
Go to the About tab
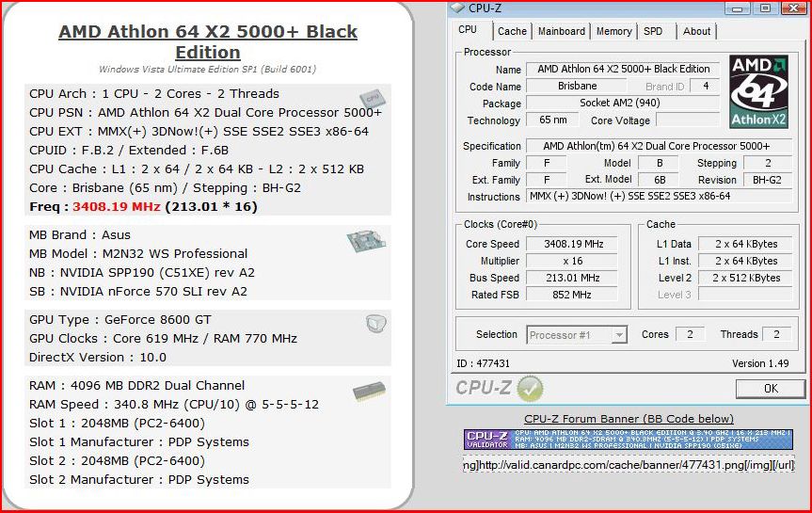[x=696, y=31]
